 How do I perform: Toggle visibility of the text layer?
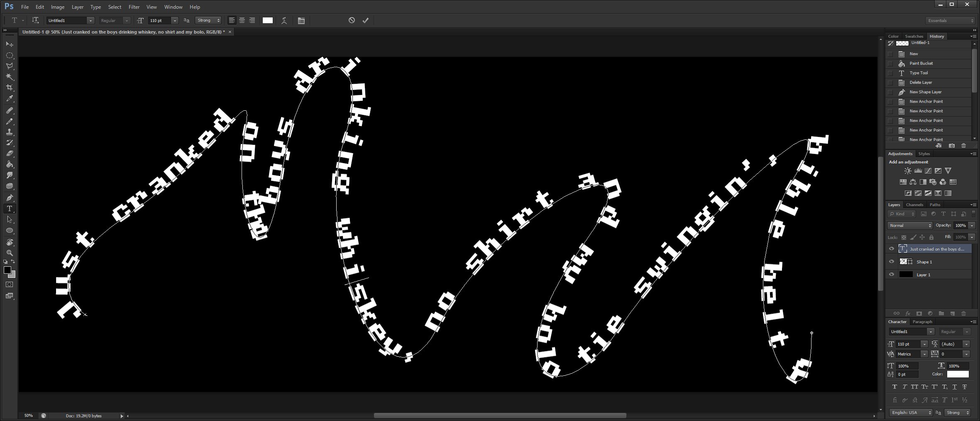tap(891, 249)
